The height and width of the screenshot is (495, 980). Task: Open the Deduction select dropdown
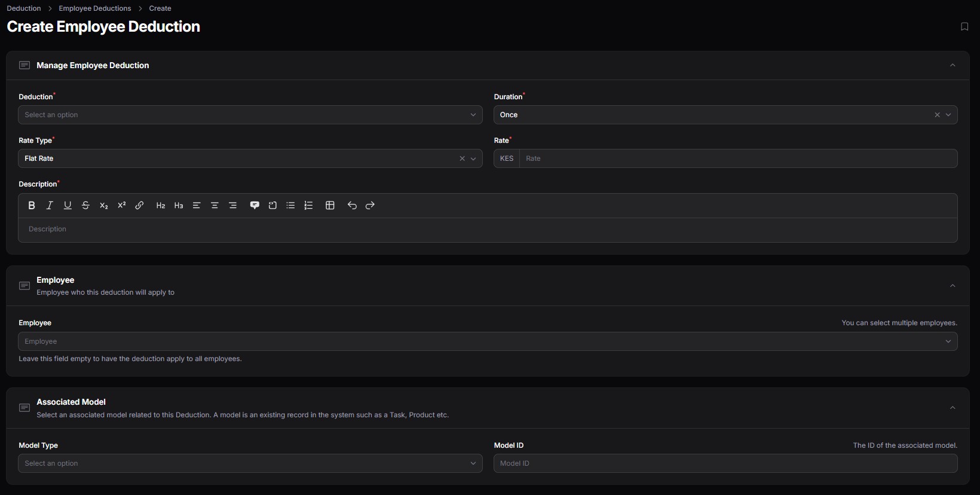pyautogui.click(x=250, y=115)
